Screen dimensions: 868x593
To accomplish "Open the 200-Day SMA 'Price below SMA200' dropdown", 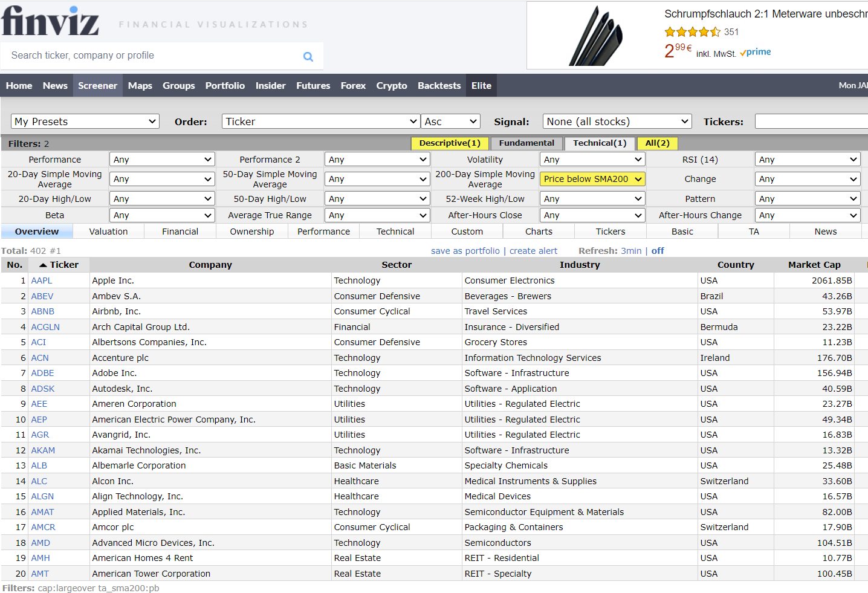I will pos(592,179).
